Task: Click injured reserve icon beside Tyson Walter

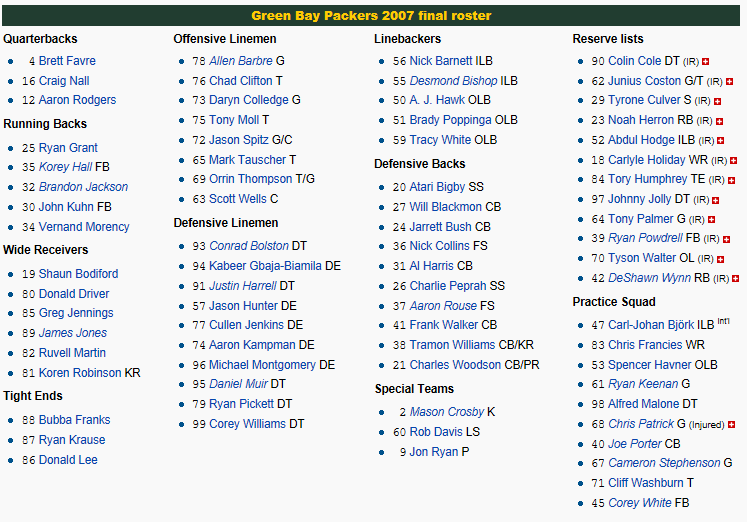Action: point(721,260)
